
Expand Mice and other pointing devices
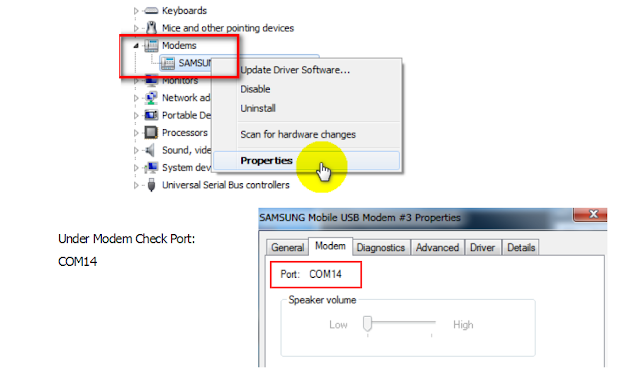(136, 28)
